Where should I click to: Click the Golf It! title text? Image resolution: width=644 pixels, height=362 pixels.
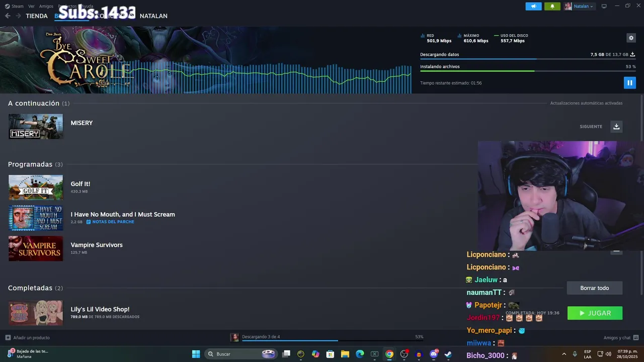click(x=80, y=184)
